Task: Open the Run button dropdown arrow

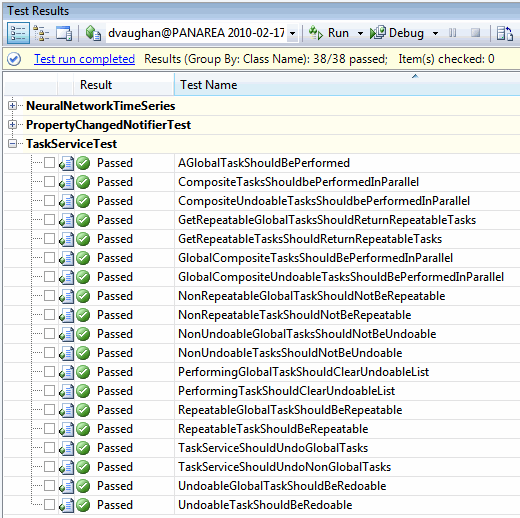Action: click(360, 33)
